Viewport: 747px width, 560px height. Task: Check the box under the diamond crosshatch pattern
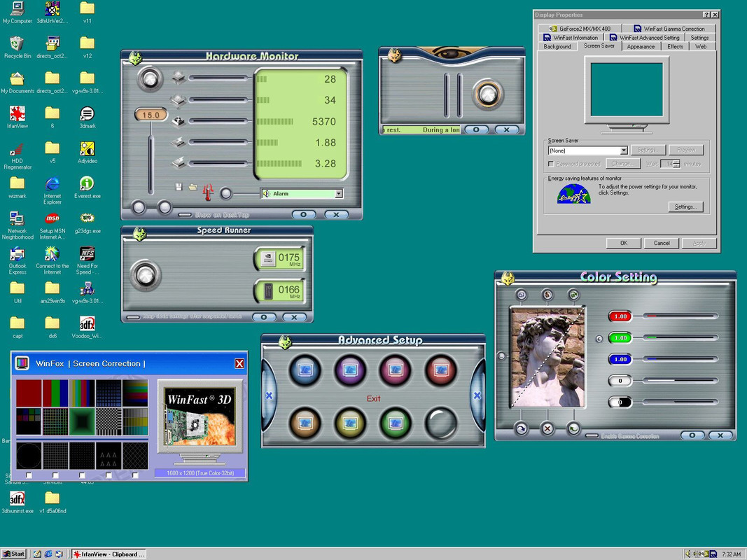[135, 475]
